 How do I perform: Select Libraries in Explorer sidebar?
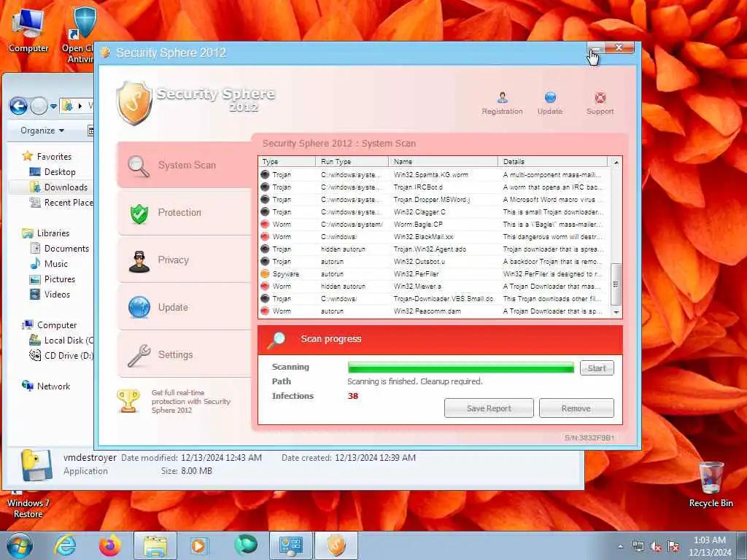(x=46, y=233)
